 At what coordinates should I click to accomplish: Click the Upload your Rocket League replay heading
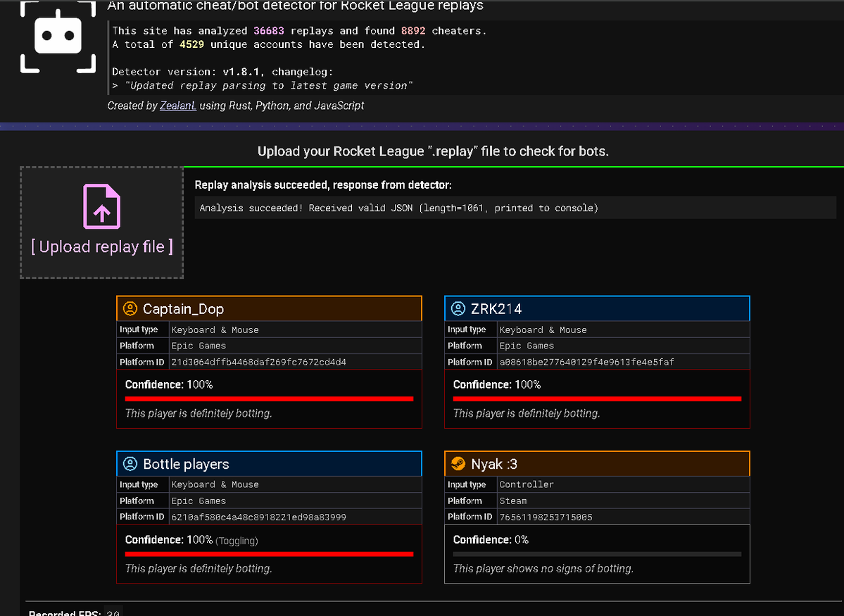pos(433,151)
